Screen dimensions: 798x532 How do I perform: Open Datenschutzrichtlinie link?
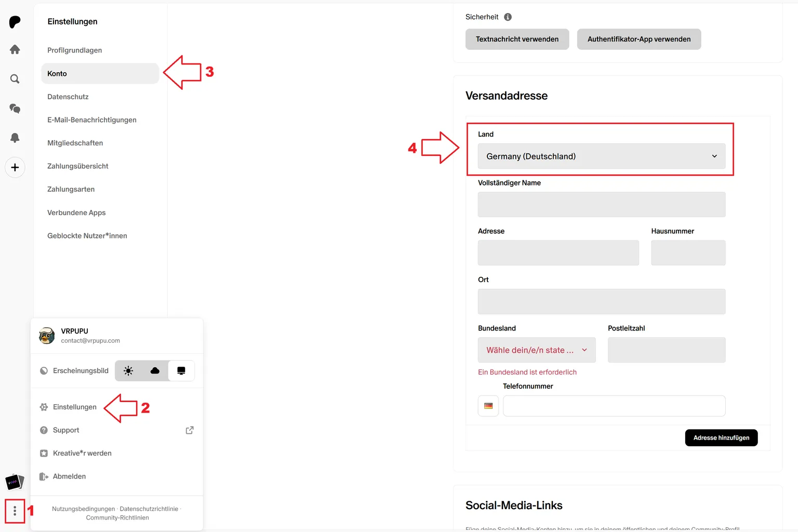pos(149,509)
